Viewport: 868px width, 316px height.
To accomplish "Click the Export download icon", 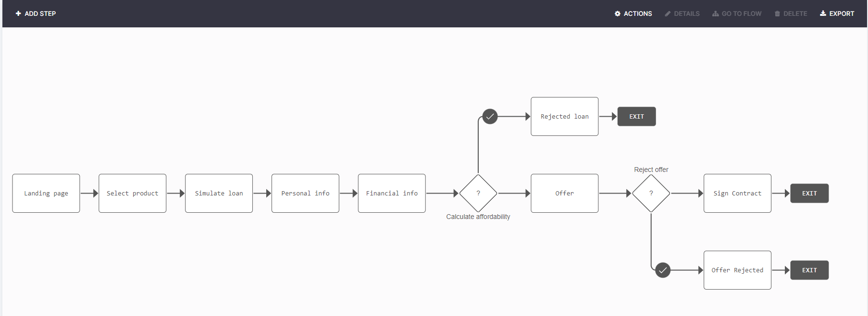I will pos(823,13).
